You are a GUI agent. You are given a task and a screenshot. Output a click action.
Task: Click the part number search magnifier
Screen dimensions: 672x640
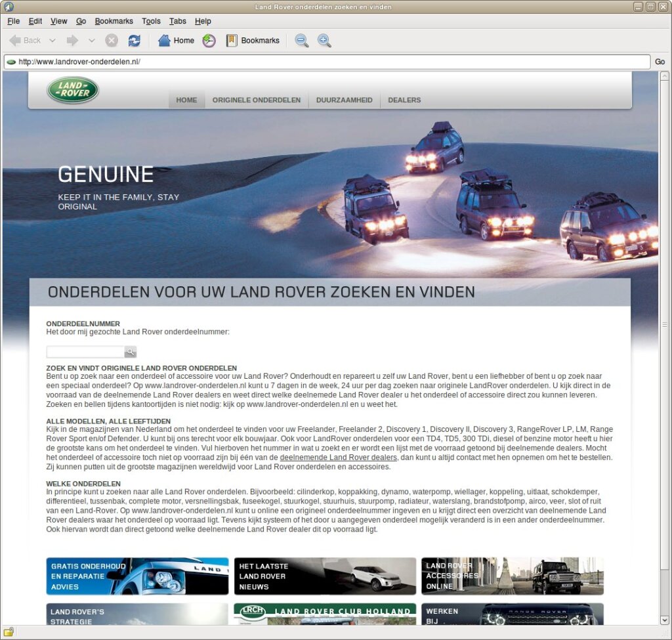tap(130, 352)
